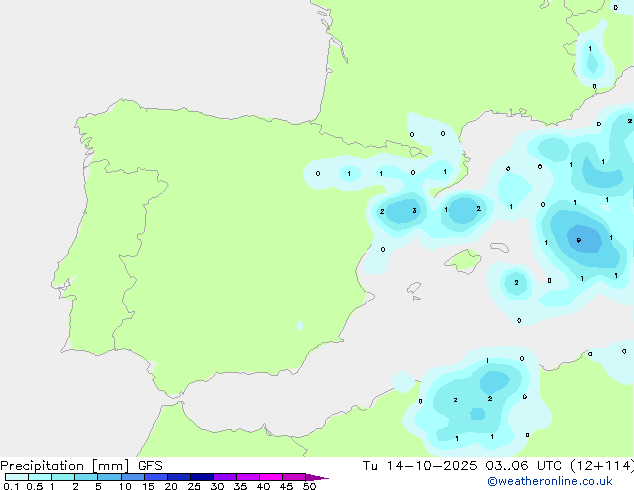
Task: Click the Menorca island outline
Action: point(499,247)
